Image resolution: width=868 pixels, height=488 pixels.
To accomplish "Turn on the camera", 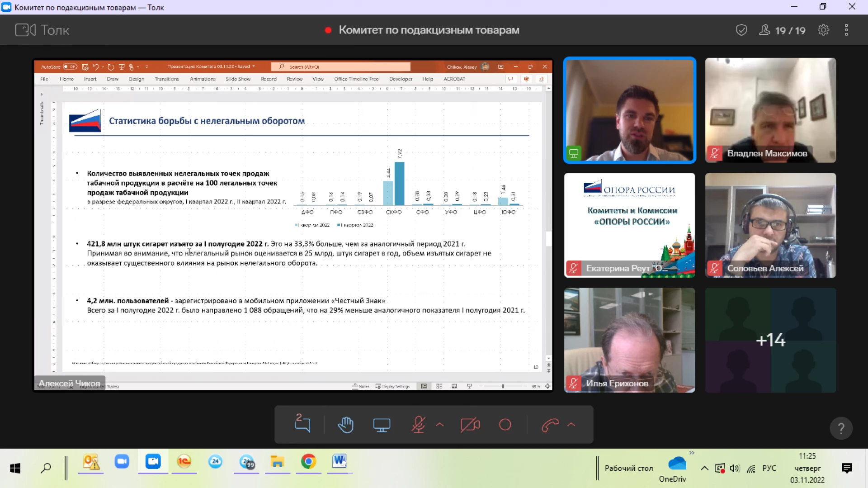I will pyautogui.click(x=470, y=425).
